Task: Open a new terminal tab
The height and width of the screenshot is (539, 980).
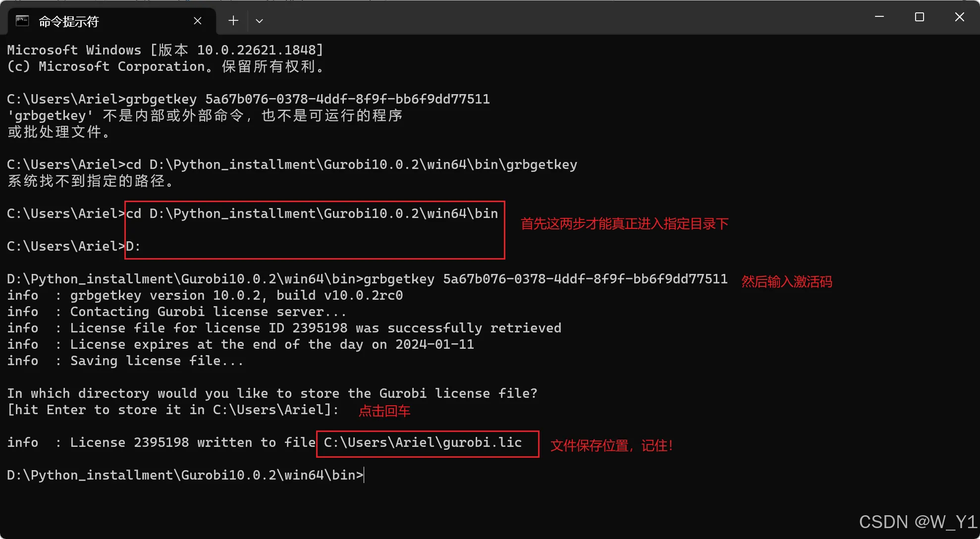Action: click(x=233, y=21)
